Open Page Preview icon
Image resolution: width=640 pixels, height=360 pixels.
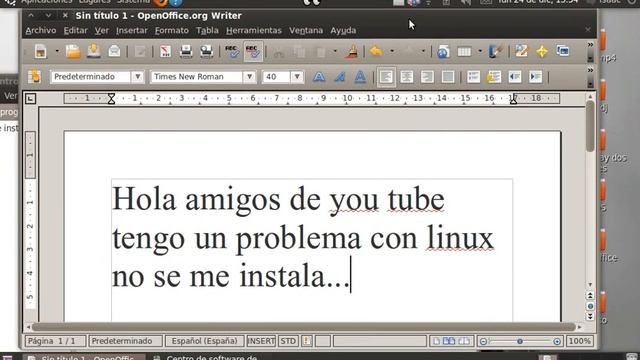[207, 52]
